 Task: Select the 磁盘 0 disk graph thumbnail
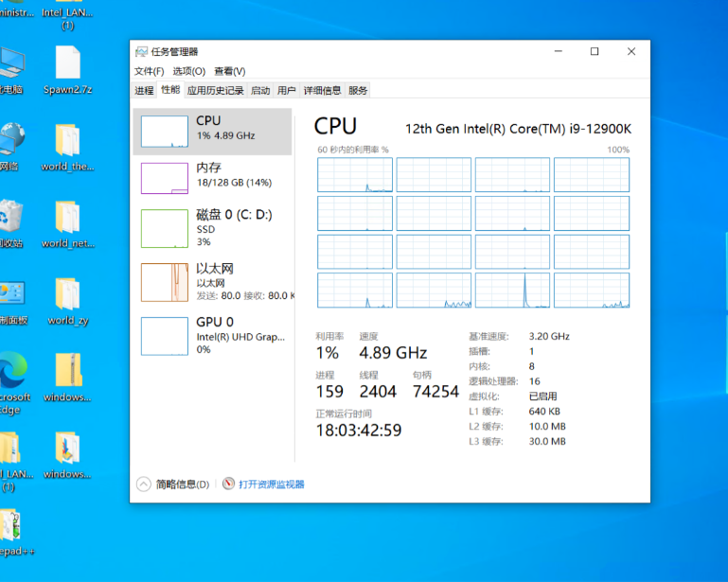click(165, 228)
